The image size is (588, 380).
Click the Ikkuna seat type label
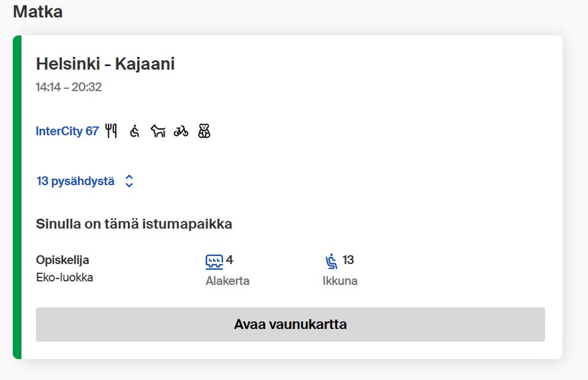(339, 281)
